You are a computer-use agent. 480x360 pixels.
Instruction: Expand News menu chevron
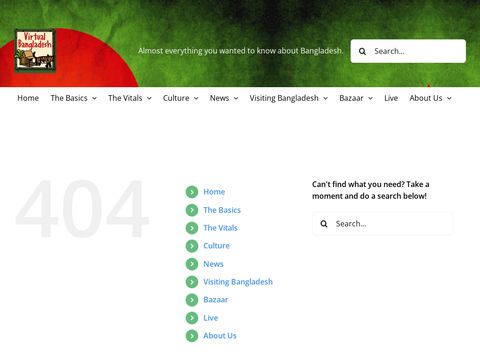(236, 98)
